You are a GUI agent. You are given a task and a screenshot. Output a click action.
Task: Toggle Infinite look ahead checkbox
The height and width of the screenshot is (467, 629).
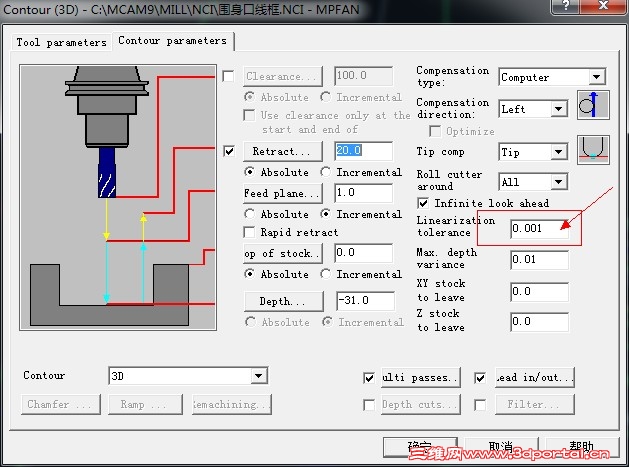[423, 203]
